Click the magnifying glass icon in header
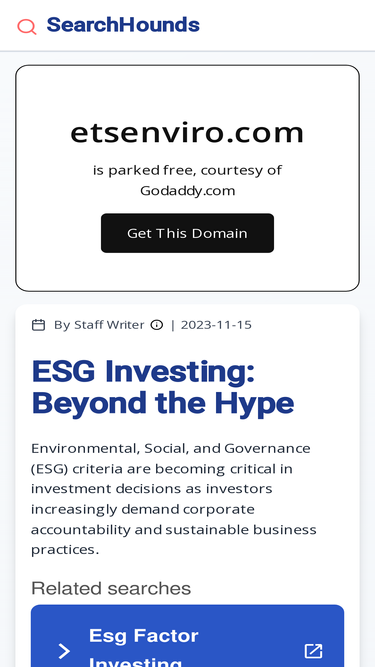 (27, 27)
